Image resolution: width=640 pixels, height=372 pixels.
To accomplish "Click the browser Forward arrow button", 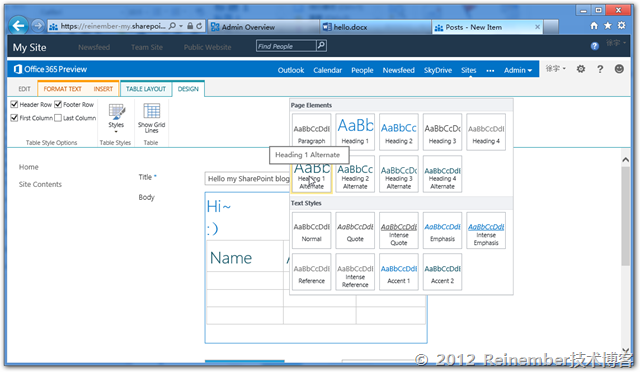I will [38, 26].
